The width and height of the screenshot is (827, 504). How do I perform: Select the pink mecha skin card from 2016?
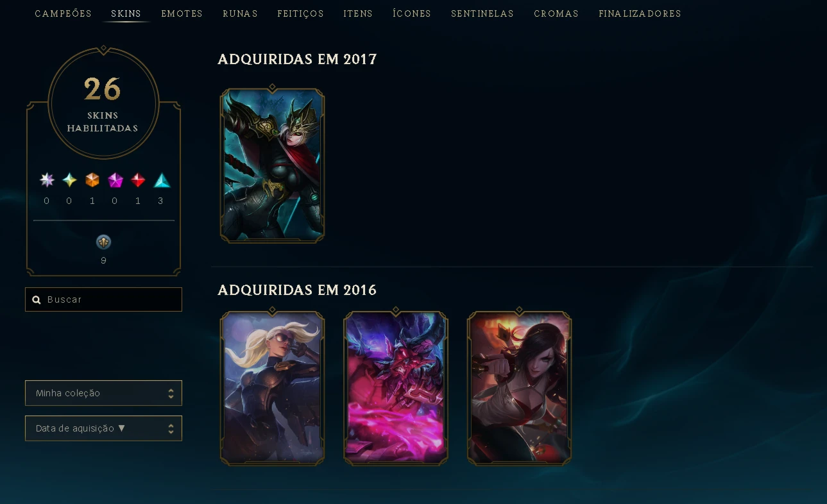pos(396,388)
